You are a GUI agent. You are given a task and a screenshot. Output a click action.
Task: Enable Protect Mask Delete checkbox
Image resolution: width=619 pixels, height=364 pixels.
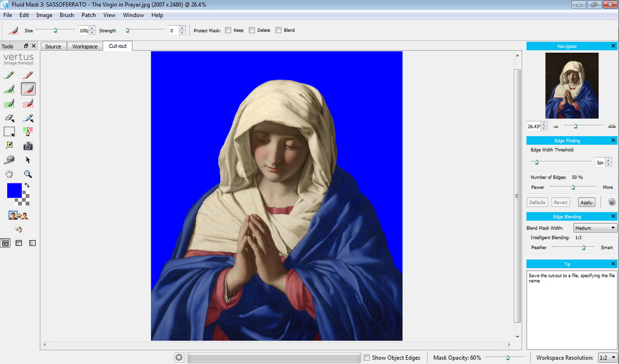click(252, 30)
